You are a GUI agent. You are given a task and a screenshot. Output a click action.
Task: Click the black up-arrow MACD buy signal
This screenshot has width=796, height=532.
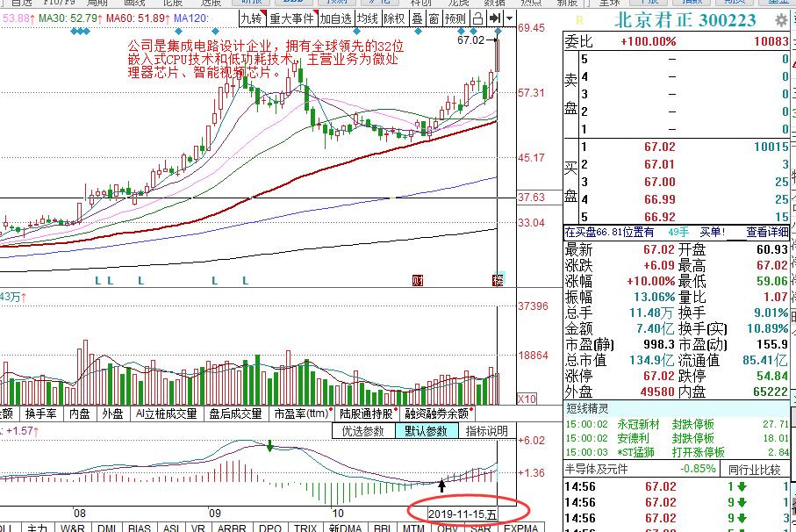(441, 485)
